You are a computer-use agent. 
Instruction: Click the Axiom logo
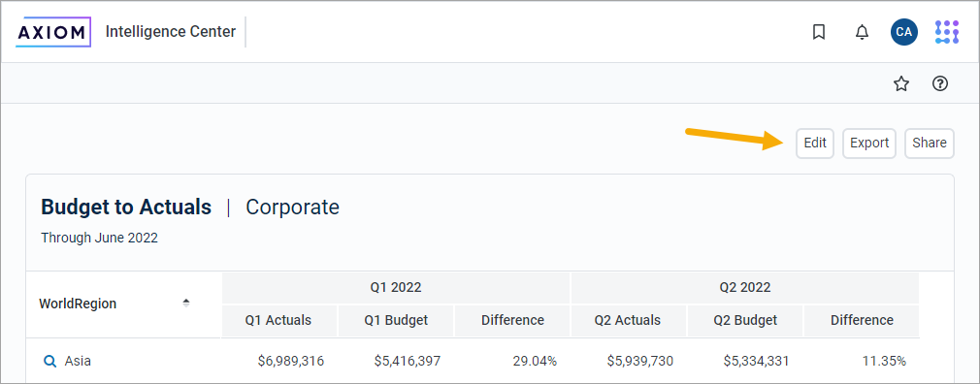(53, 32)
